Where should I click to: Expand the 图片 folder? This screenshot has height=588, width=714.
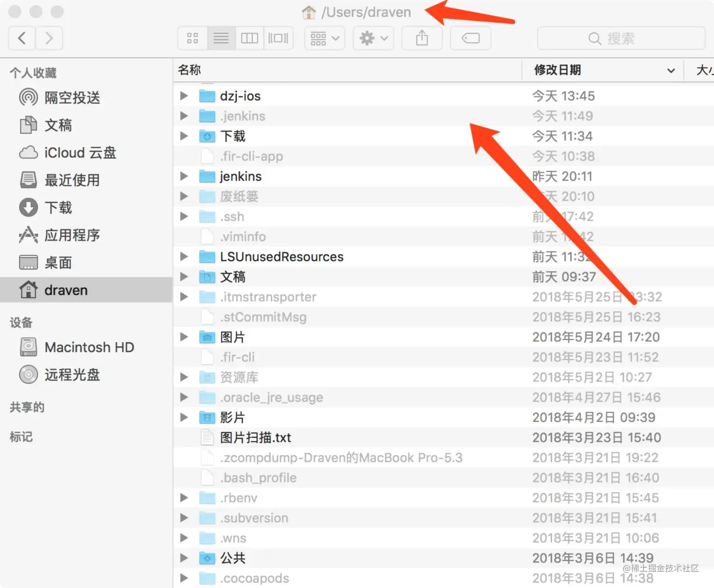(184, 337)
